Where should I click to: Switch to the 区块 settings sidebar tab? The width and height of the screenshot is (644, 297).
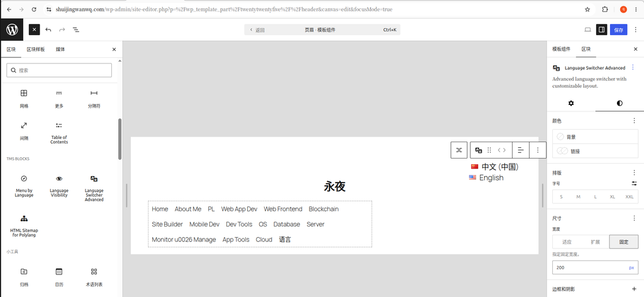[586, 49]
